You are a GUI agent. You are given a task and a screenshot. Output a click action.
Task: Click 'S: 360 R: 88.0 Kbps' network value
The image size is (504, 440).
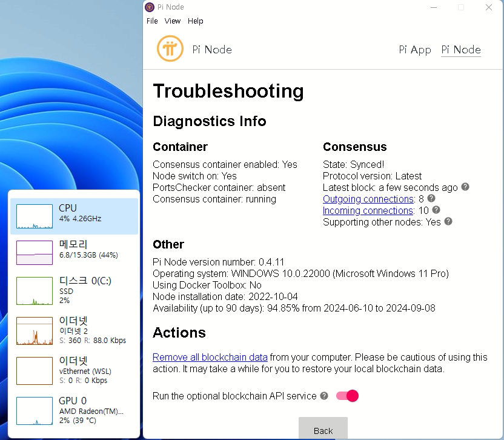[x=93, y=340]
